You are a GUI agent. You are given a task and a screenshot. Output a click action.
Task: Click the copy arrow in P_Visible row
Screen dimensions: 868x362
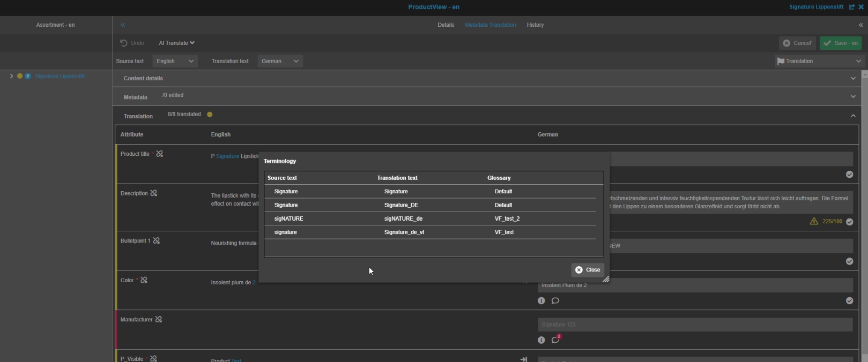click(x=523, y=359)
